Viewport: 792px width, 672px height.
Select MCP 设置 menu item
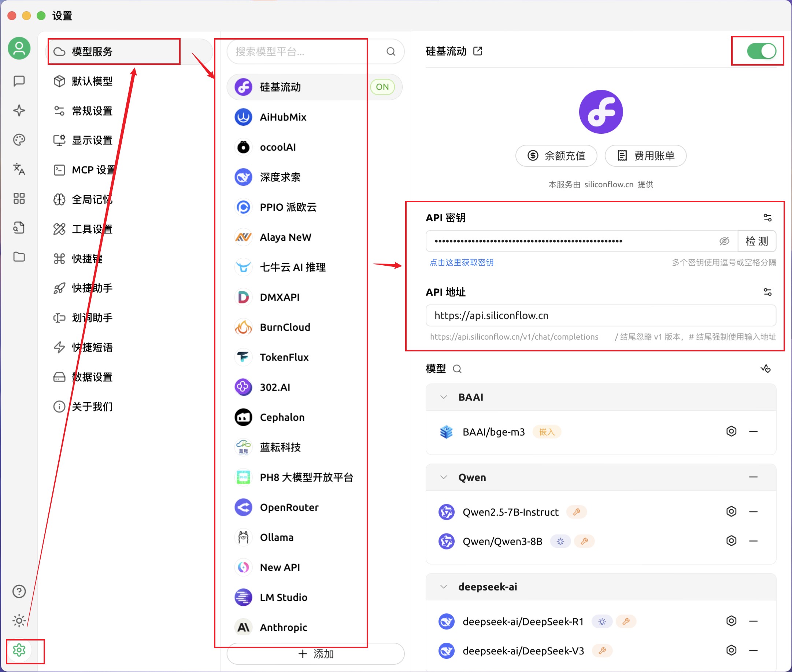(x=129, y=170)
